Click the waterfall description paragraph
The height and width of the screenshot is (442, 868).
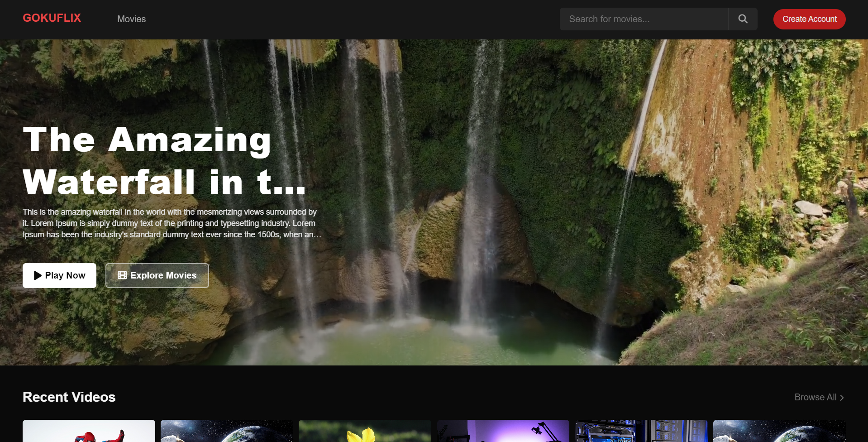[x=172, y=223]
